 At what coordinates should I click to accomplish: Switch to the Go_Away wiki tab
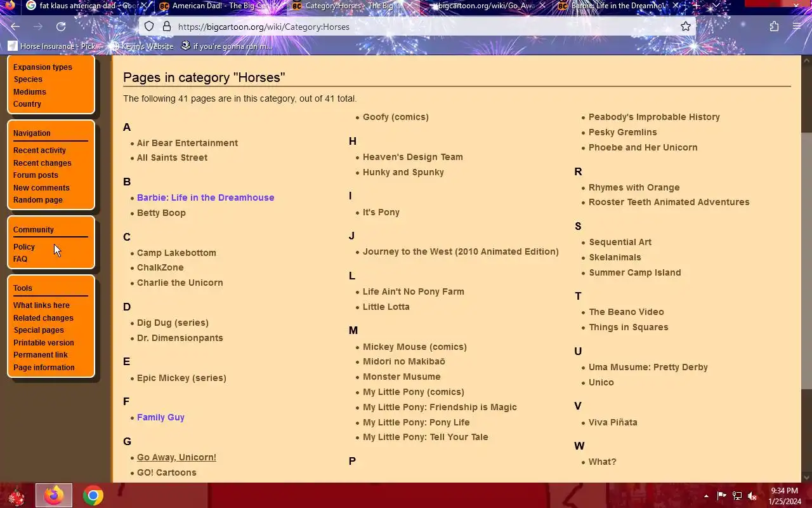tap(485, 6)
